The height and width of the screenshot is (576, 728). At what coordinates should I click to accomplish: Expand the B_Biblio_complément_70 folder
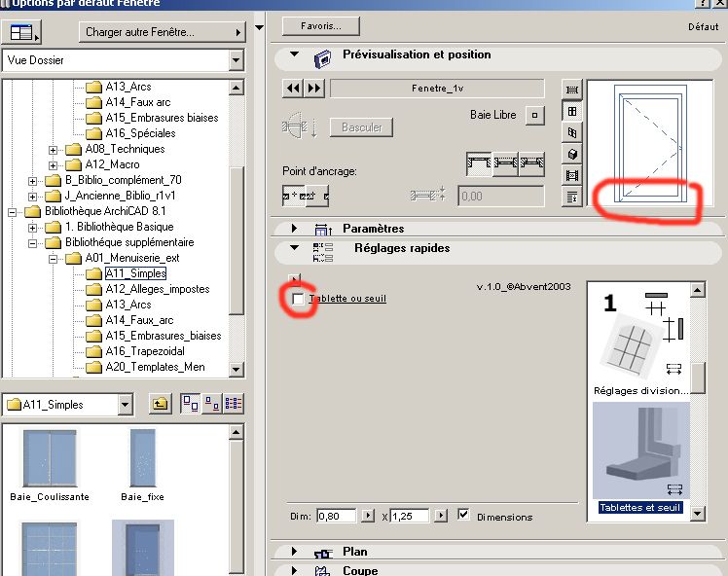[x=32, y=181]
